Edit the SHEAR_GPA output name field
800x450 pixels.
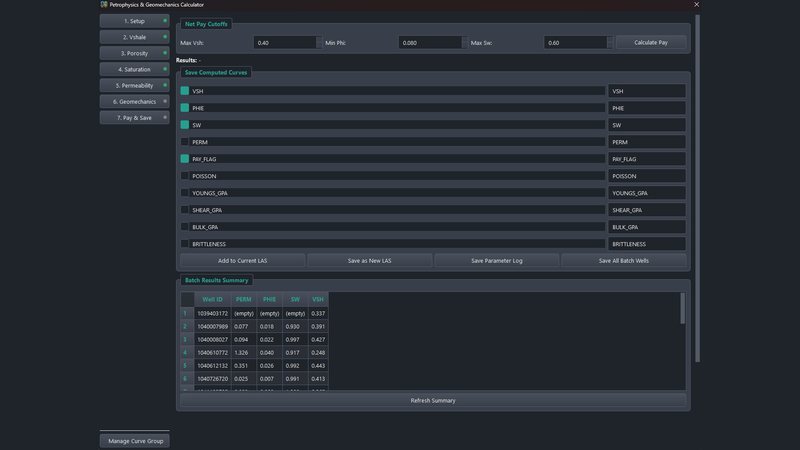646,210
